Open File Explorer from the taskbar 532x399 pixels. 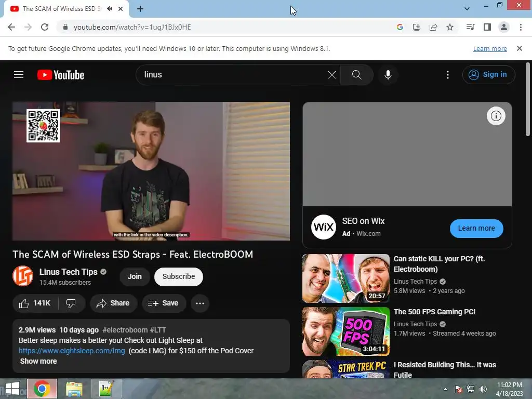[74, 389]
